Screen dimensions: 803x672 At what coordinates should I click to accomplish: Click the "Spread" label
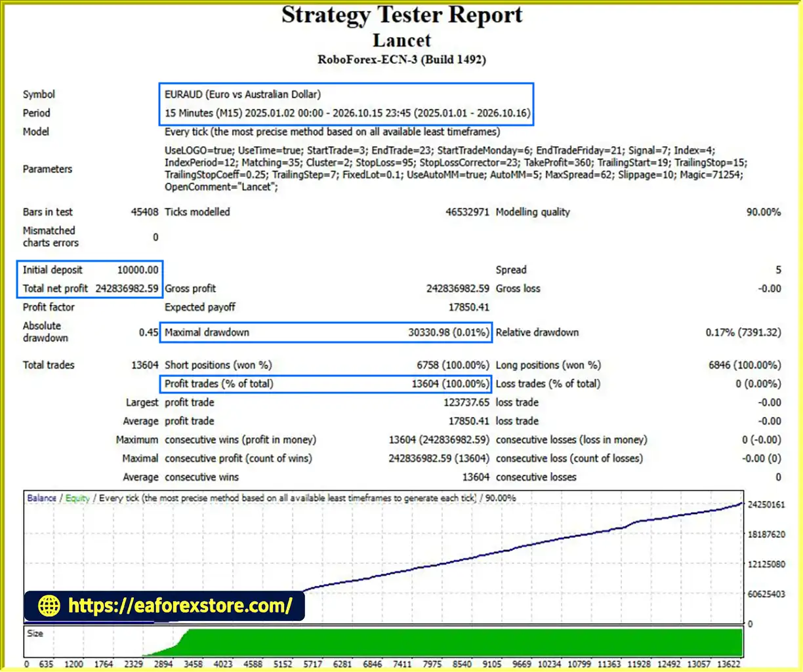(x=511, y=269)
